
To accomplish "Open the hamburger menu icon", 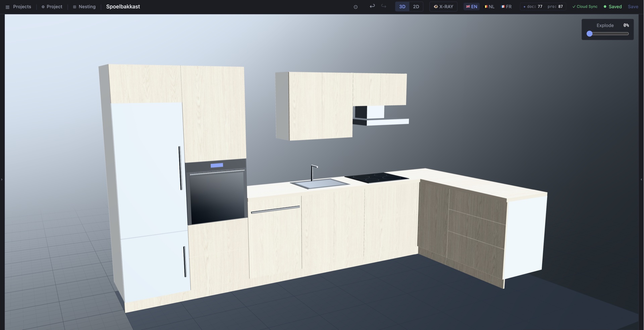I will (7, 7).
